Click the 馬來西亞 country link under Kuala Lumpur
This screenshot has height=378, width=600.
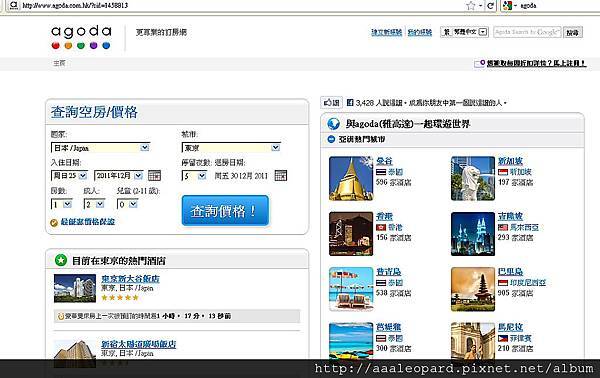524,228
